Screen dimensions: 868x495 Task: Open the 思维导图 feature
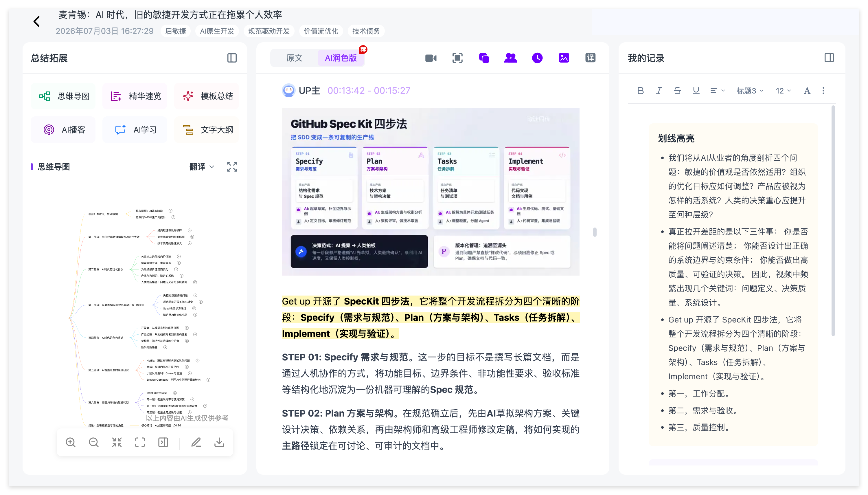pos(64,96)
